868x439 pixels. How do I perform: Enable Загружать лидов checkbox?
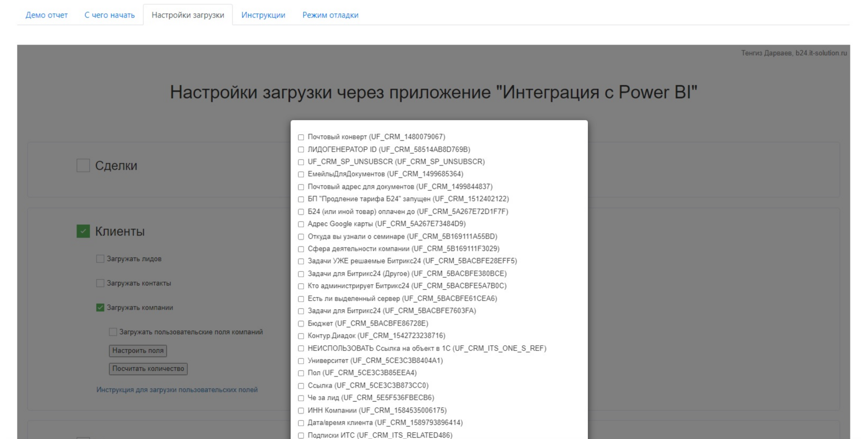tap(100, 259)
